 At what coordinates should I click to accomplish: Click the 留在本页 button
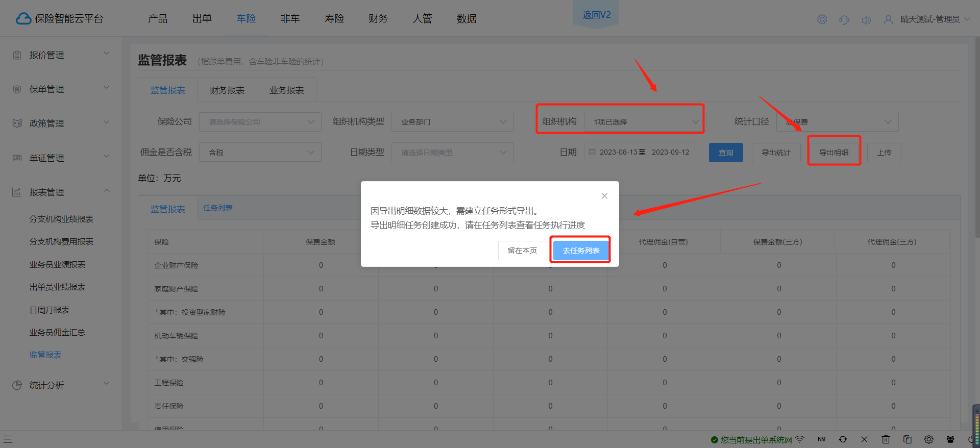point(522,251)
